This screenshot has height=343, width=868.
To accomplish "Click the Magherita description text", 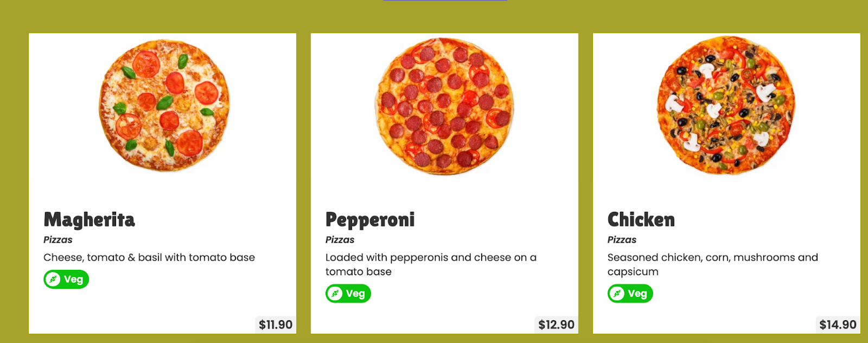I will pos(149,257).
